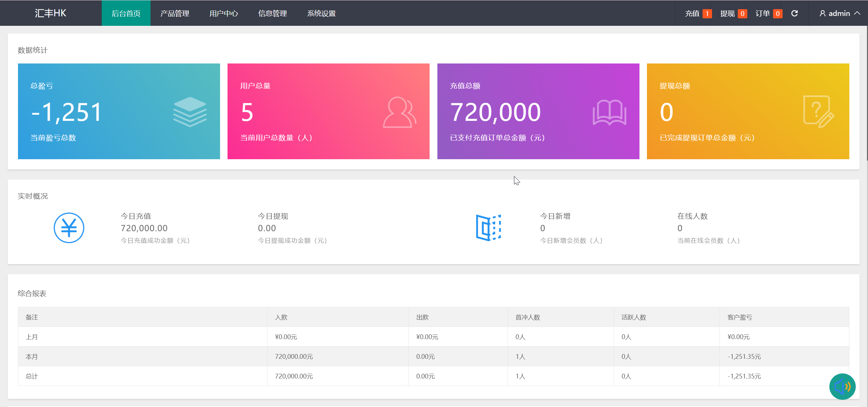Open the 信息管理 menu
868x407 pixels.
click(x=272, y=13)
